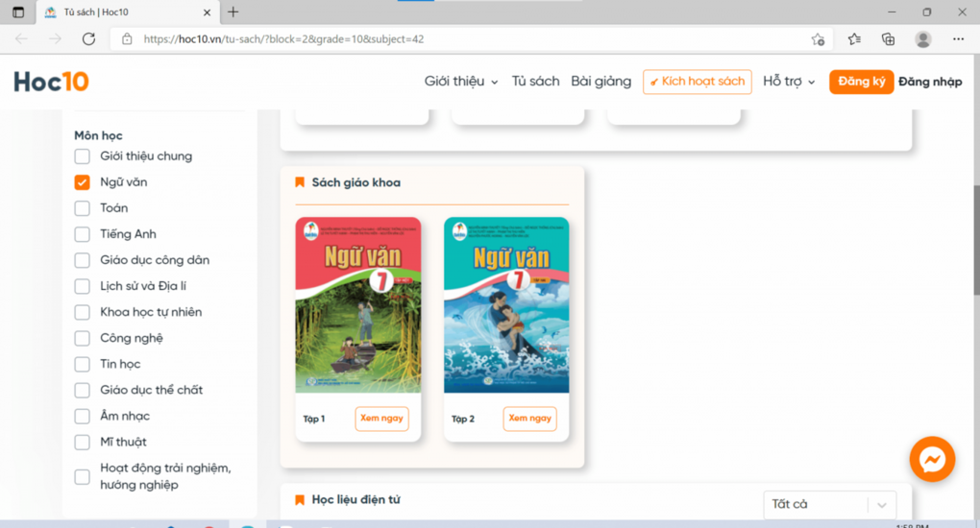This screenshot has width=980, height=528.
Task: Open browser Settings and more menu
Action: [958, 38]
